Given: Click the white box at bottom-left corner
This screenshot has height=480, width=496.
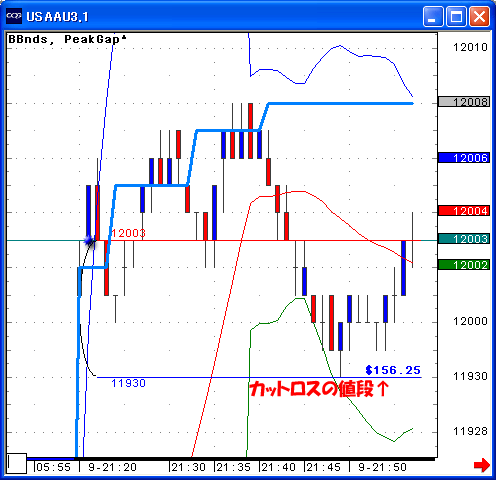Looking at the screenshot, I should (17, 463).
